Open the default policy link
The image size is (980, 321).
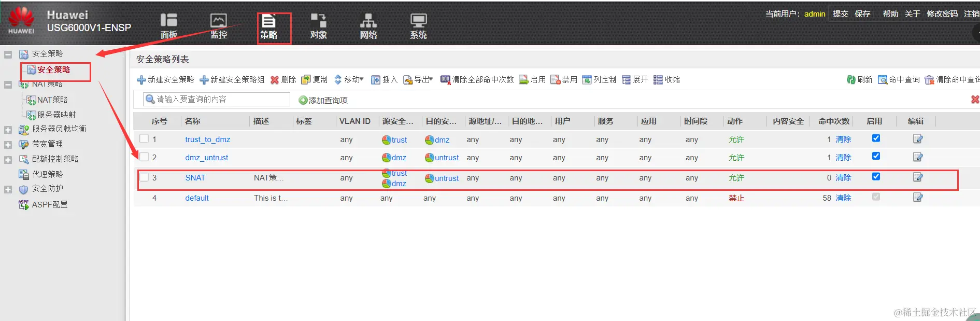197,198
